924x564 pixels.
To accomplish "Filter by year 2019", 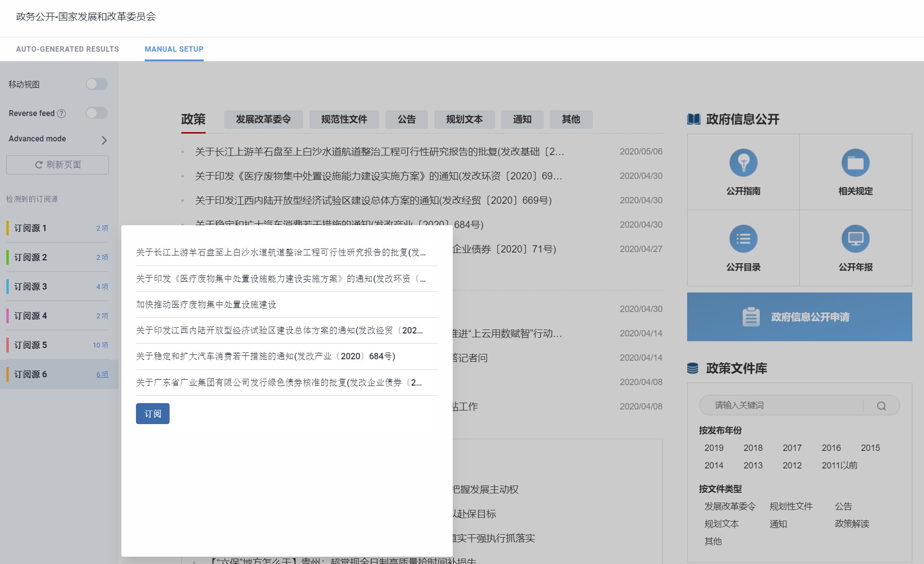I will pyautogui.click(x=714, y=448).
